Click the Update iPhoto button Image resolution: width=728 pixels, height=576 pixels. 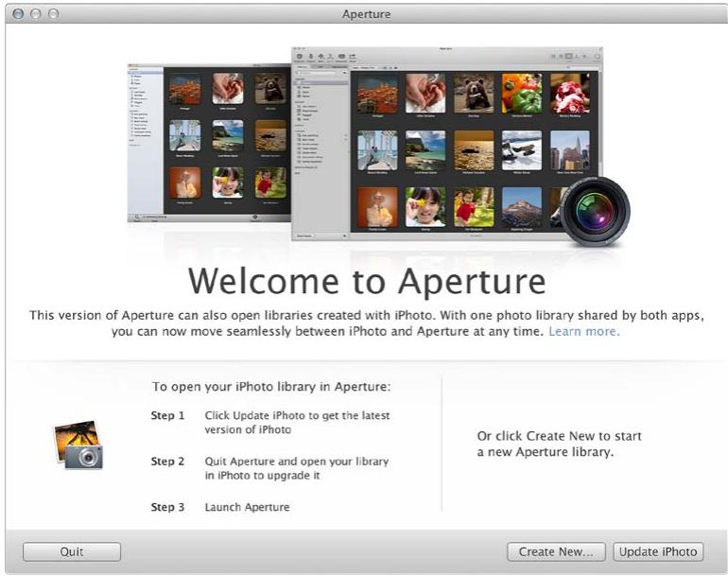tap(658, 551)
